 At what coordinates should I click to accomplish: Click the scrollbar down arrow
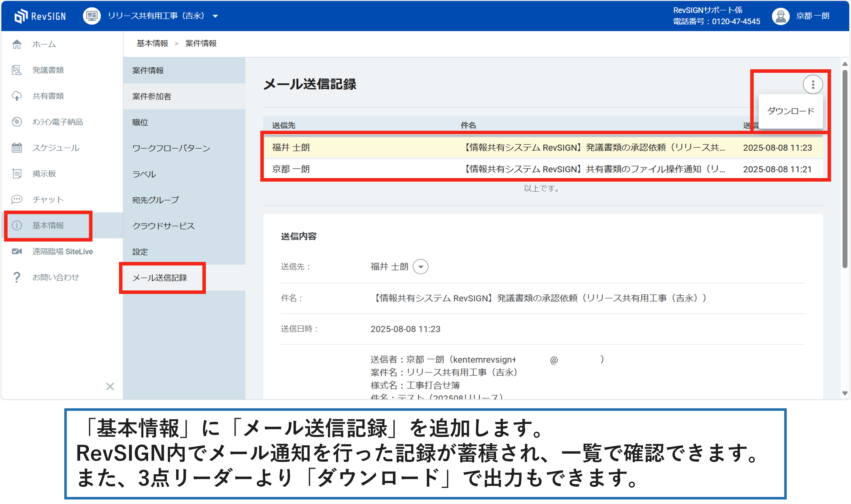click(x=845, y=393)
